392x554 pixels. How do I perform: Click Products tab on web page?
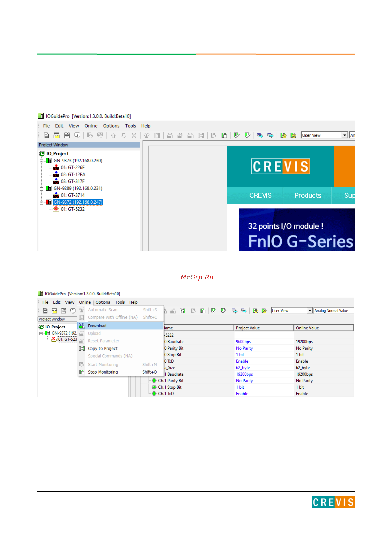point(308,195)
